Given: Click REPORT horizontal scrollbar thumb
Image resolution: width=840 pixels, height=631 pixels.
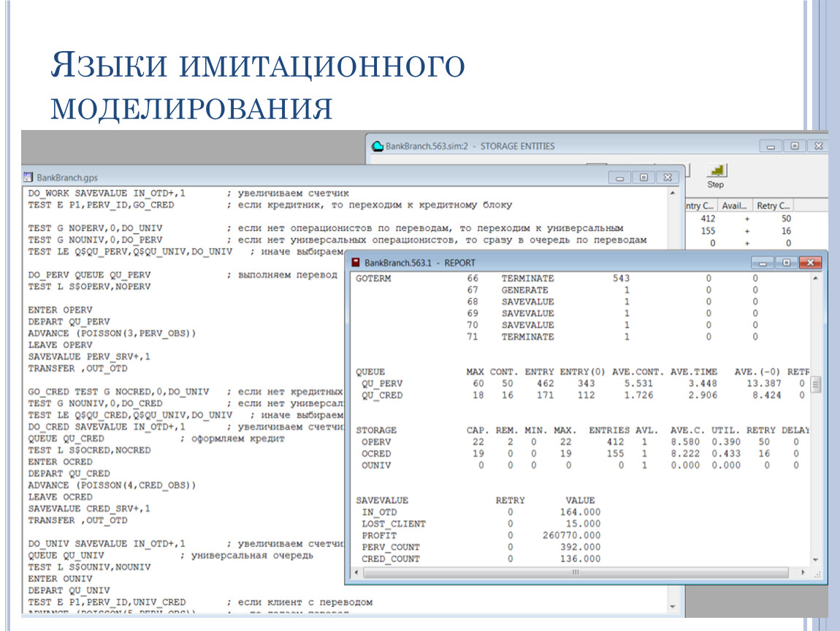Looking at the screenshot, I should coord(576,573).
